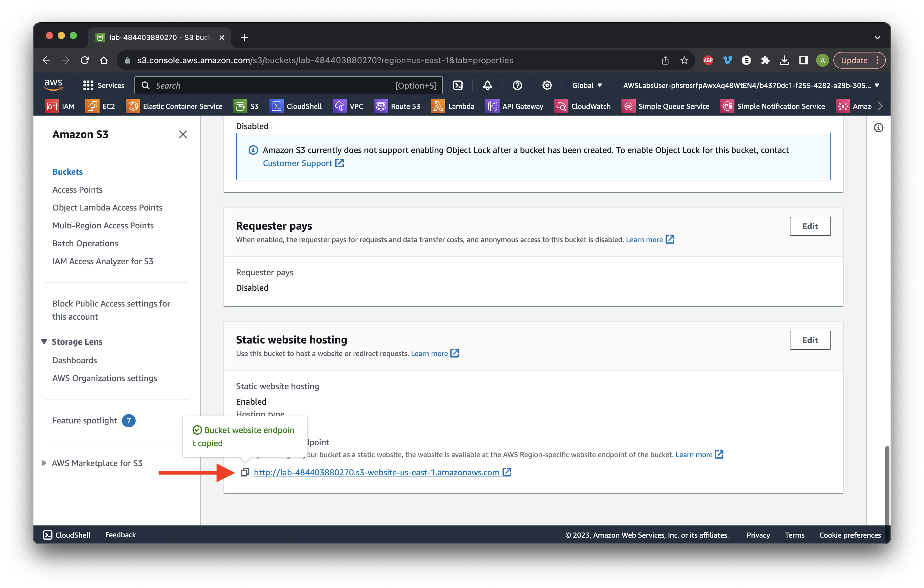Image resolution: width=924 pixels, height=588 pixels.
Task: Open CloudShell favorite shortcut
Action: [x=296, y=106]
